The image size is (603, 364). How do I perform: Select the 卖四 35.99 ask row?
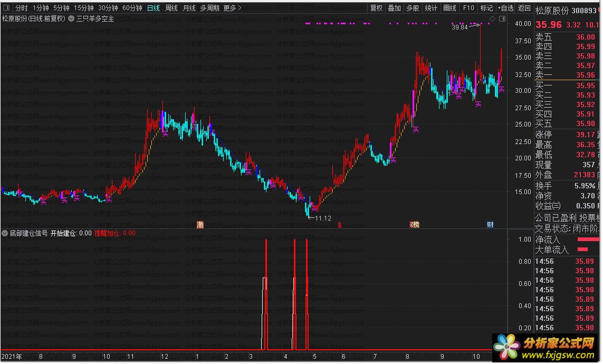click(567, 46)
